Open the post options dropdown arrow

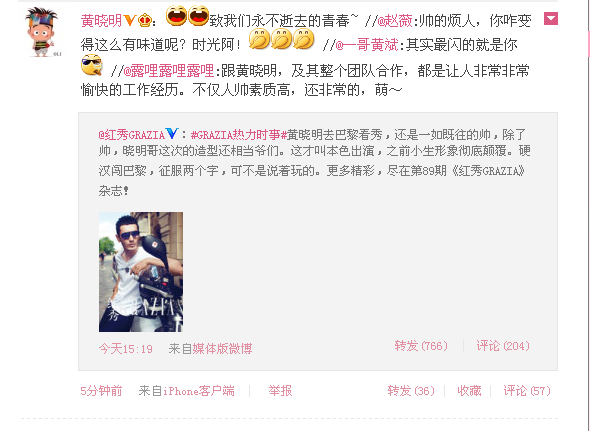pos(550,19)
